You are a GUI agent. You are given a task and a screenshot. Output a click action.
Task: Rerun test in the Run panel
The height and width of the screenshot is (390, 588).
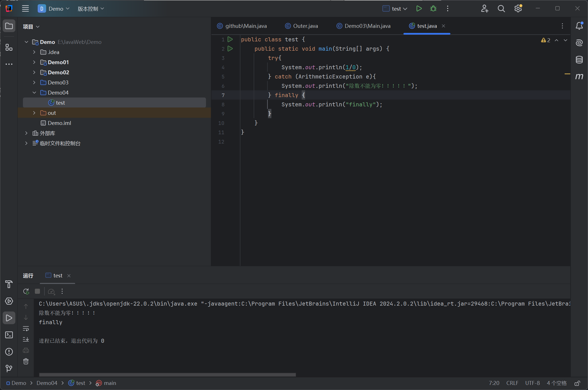(x=26, y=291)
